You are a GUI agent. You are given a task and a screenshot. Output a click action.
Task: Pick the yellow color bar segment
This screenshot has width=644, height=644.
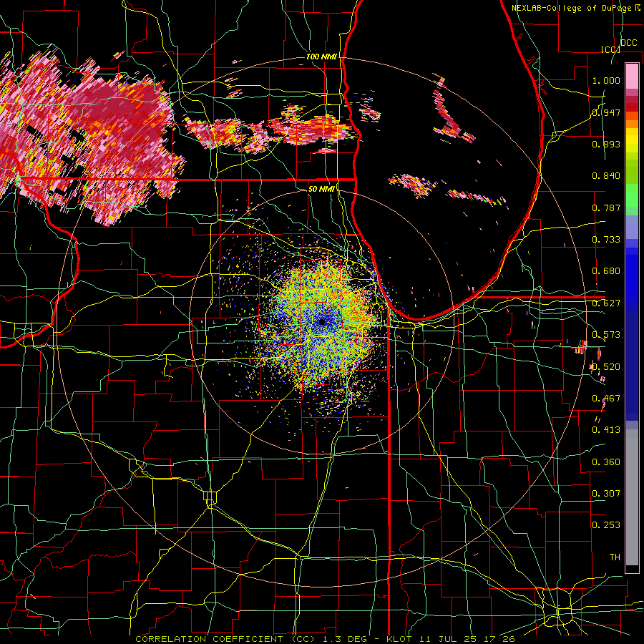click(x=632, y=140)
